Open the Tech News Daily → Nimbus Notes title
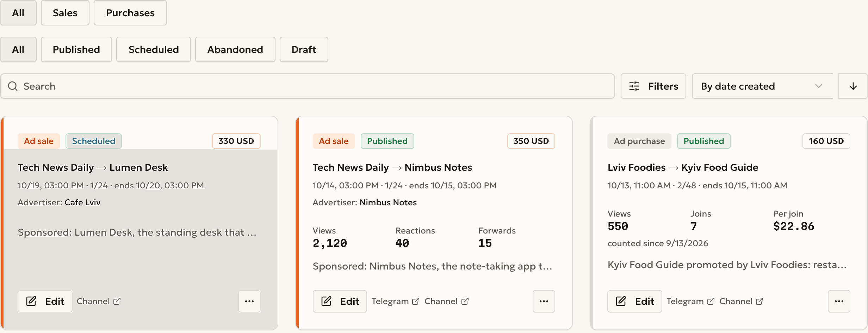This screenshot has width=868, height=333. (392, 167)
